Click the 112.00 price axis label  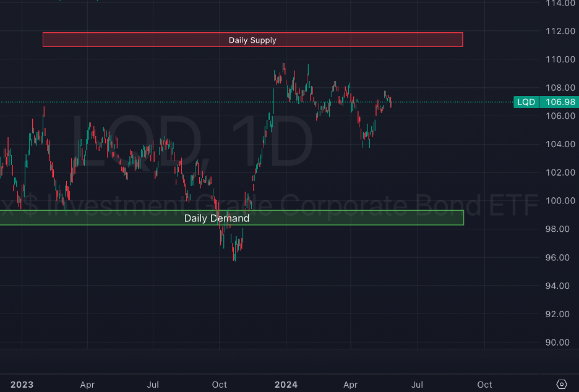560,31
